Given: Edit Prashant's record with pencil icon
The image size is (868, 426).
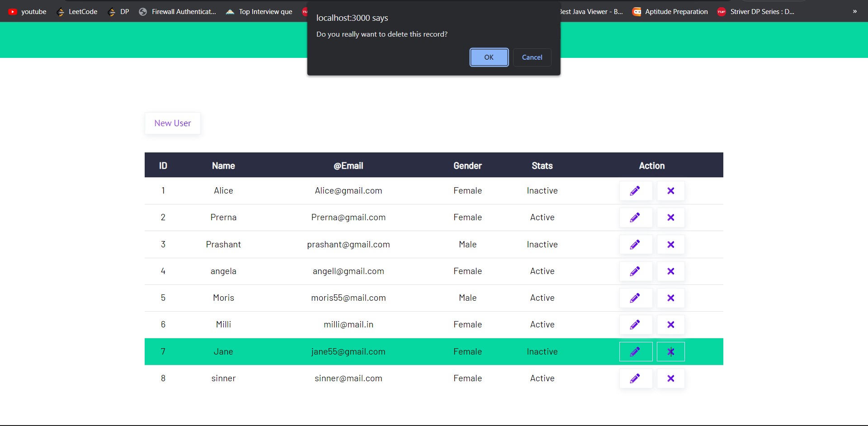Looking at the screenshot, I should (636, 245).
